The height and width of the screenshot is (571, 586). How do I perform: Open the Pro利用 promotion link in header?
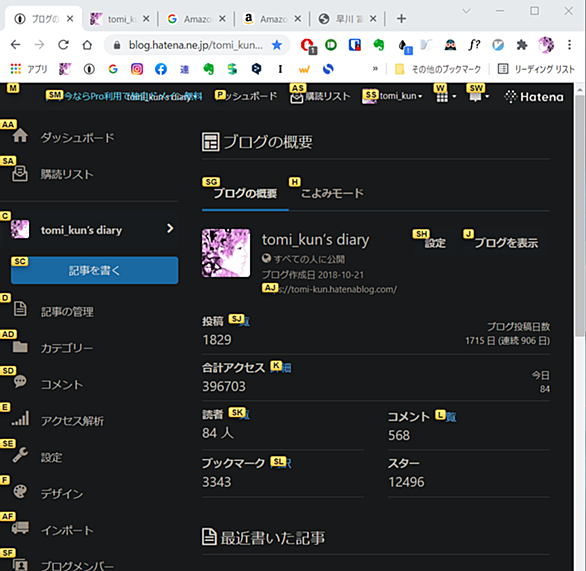pyautogui.click(x=124, y=96)
